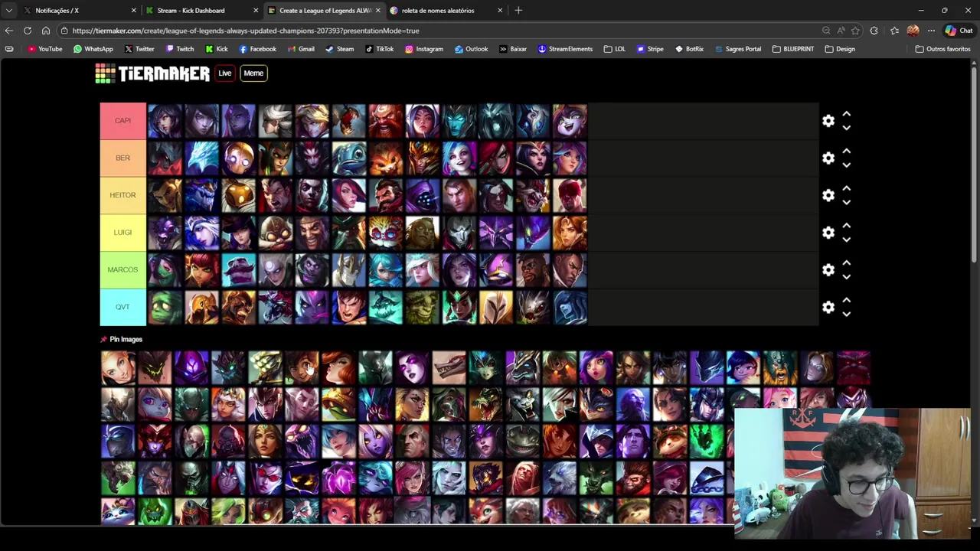The height and width of the screenshot is (551, 980).
Task: Open the favorites list icon
Action: coord(894,31)
